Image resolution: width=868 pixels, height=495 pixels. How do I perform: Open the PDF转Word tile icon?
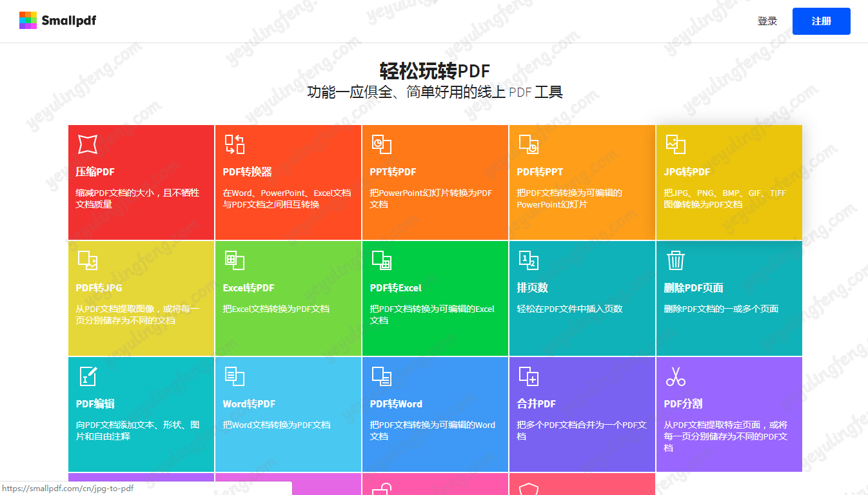coord(381,376)
